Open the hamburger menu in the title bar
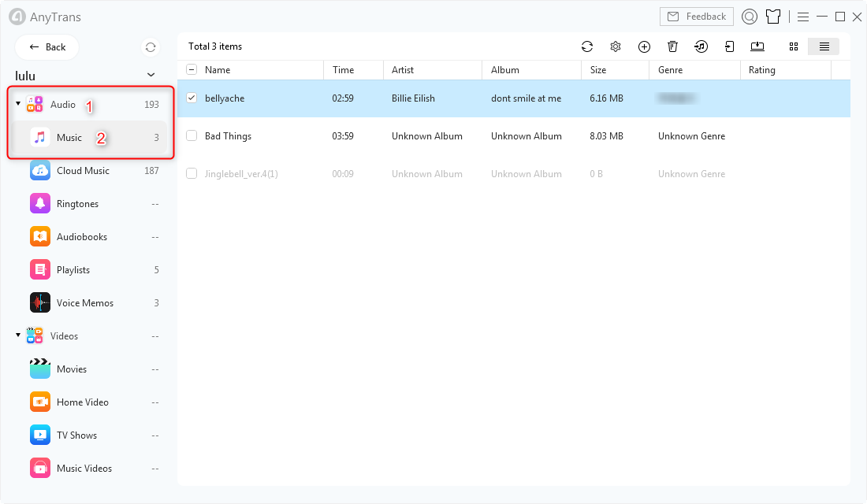This screenshot has height=504, width=867. point(802,17)
